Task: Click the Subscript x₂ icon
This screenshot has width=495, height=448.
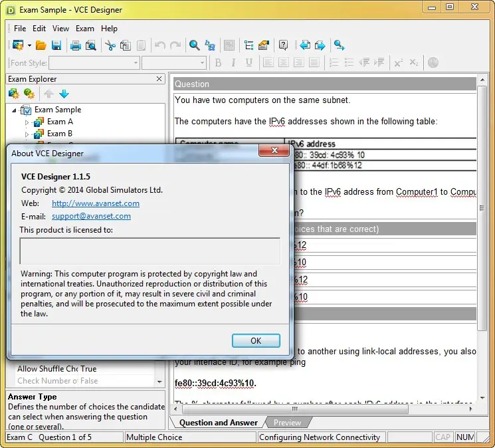Action: [414, 62]
